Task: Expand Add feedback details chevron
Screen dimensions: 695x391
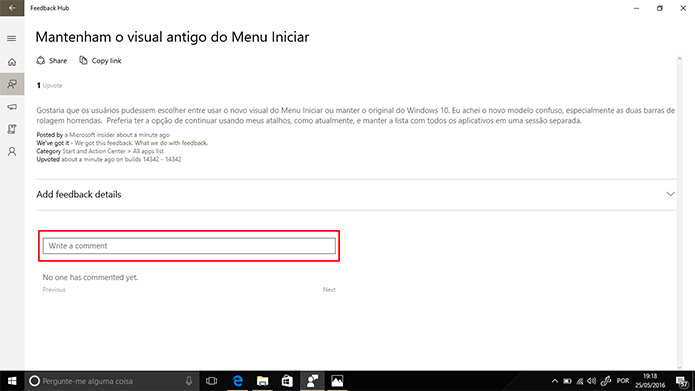Action: [x=670, y=194]
